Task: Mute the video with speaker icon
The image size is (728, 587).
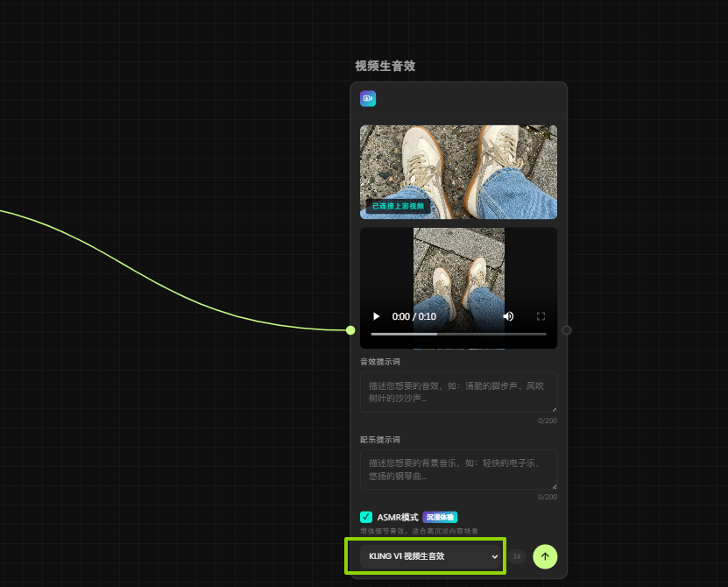Action: [509, 316]
